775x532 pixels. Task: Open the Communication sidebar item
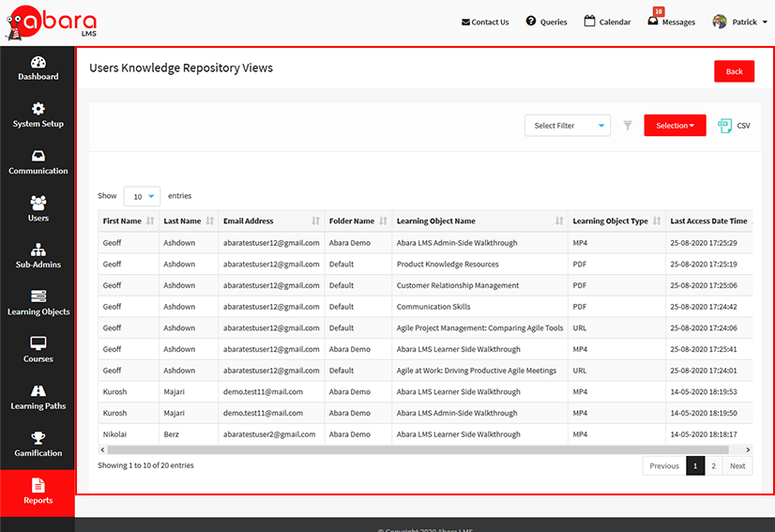click(x=38, y=162)
